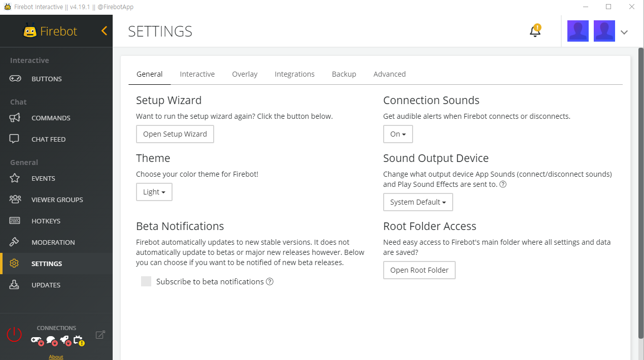Click help icon beside beta notifications

tap(270, 282)
